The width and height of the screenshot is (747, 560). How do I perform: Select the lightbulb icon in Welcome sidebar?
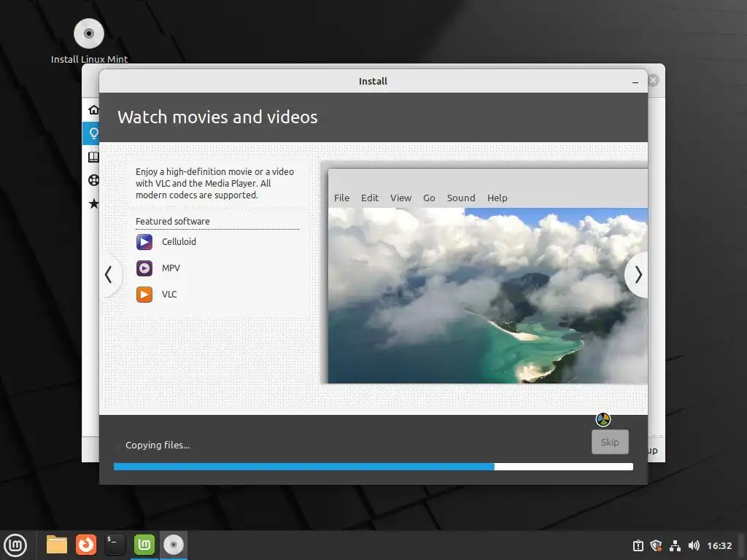tap(93, 133)
